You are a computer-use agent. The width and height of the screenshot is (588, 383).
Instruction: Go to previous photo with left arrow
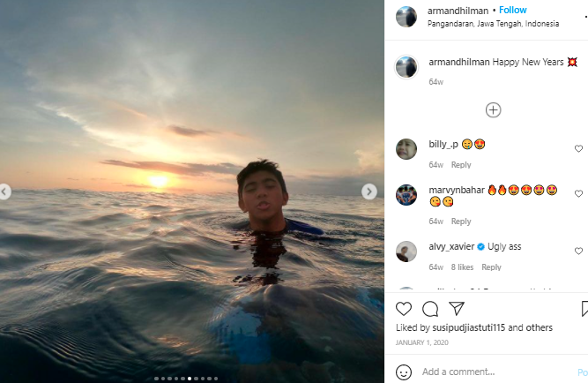(5, 191)
